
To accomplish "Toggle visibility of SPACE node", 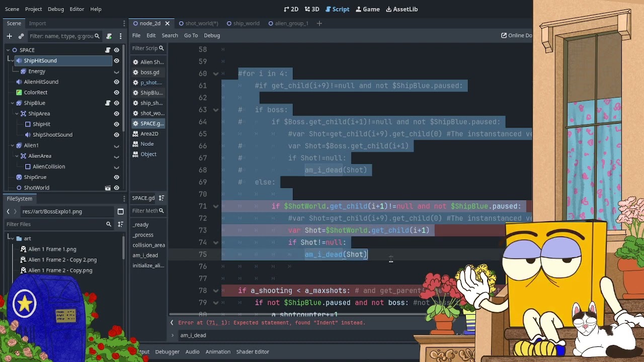I will (116, 50).
